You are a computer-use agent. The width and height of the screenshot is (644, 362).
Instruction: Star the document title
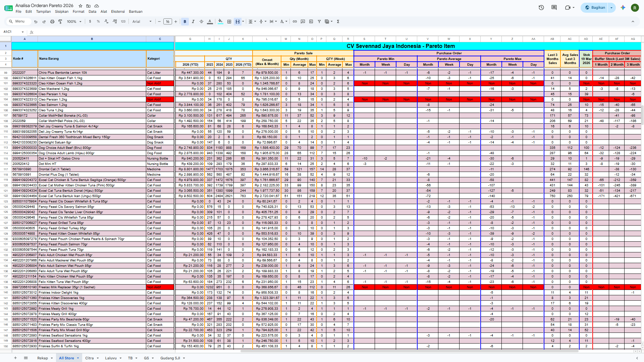pyautogui.click(x=80, y=6)
